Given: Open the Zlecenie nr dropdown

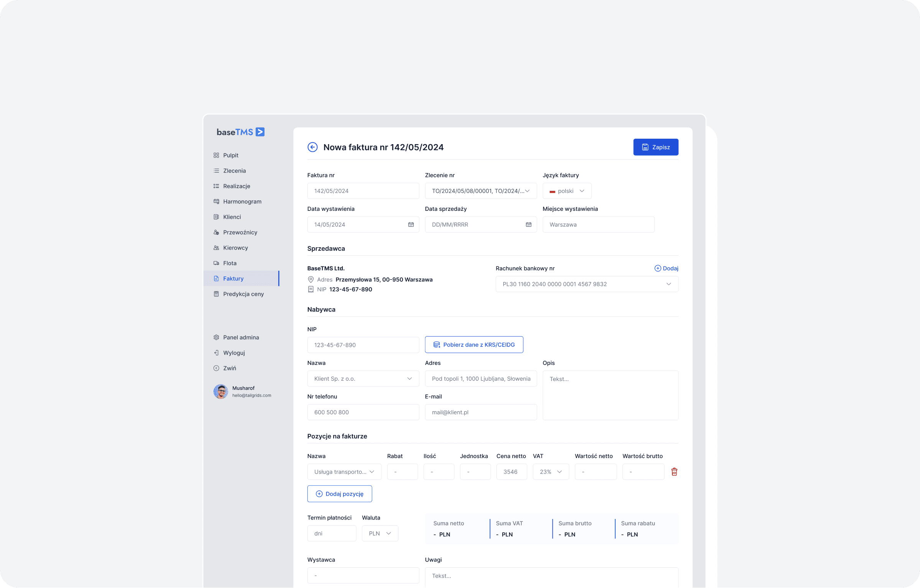Looking at the screenshot, I should point(481,191).
